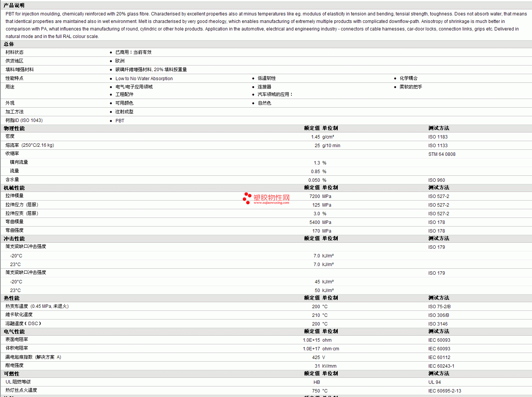Click the '产品说明' section header
The image size is (532, 397).
click(14, 5)
